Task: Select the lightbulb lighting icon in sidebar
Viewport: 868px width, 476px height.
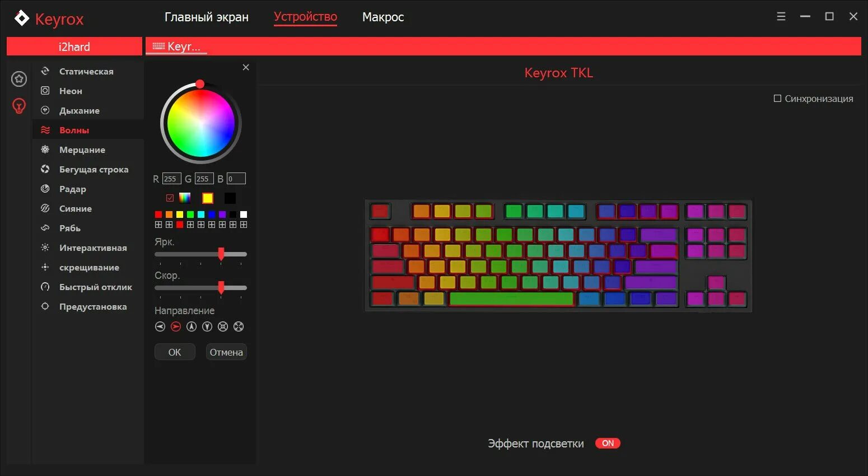Action: (x=19, y=105)
